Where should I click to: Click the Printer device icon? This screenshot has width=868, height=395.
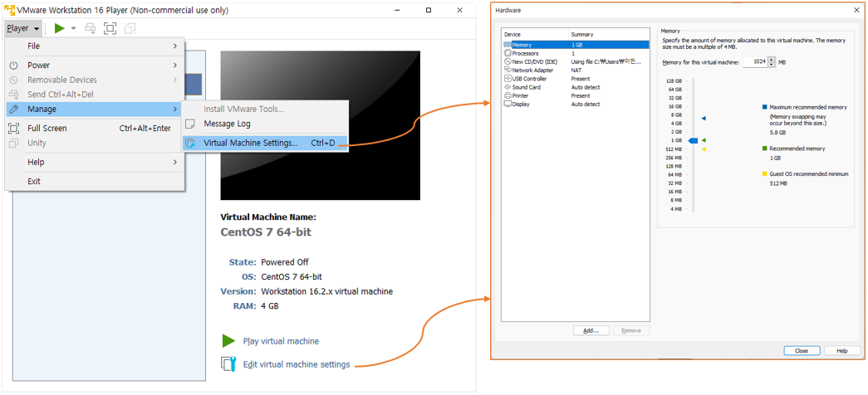pos(508,95)
